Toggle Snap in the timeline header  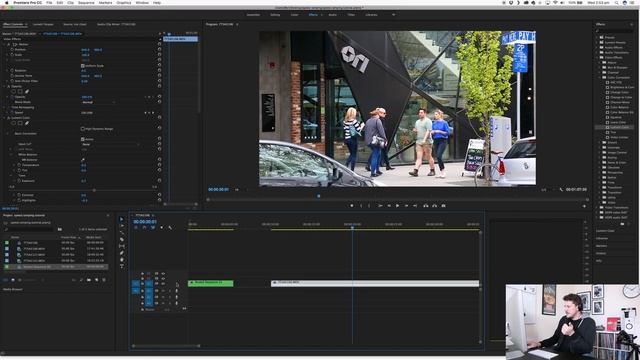(x=144, y=227)
